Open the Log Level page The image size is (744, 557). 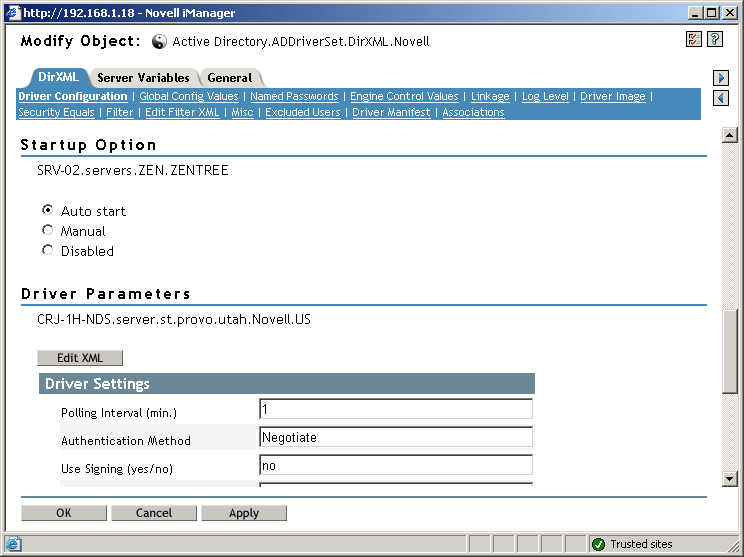545,96
